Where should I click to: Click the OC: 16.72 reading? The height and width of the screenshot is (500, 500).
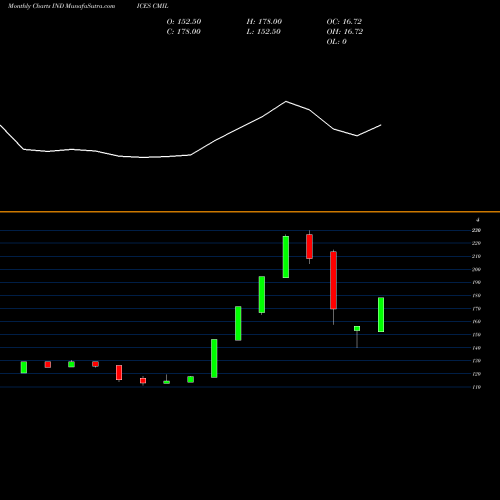point(344,21)
